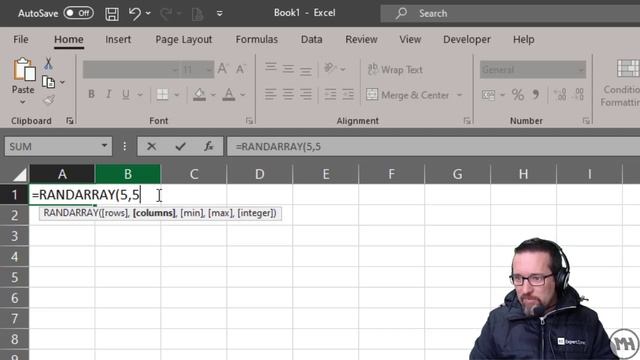The height and width of the screenshot is (360, 640).
Task: Open the font size combo box
Action: pyautogui.click(x=197, y=70)
